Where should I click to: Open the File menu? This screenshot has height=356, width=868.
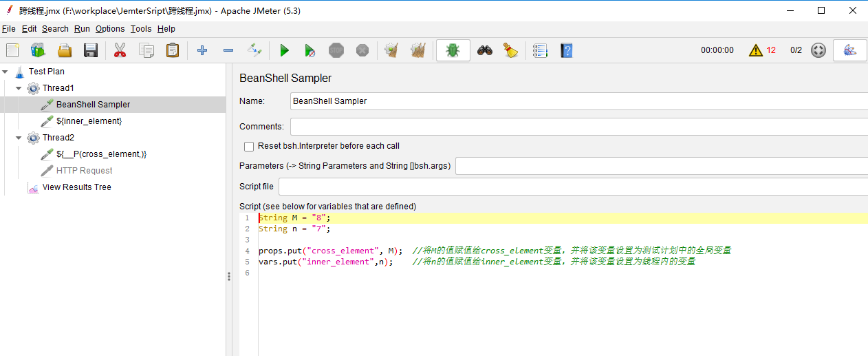point(9,29)
